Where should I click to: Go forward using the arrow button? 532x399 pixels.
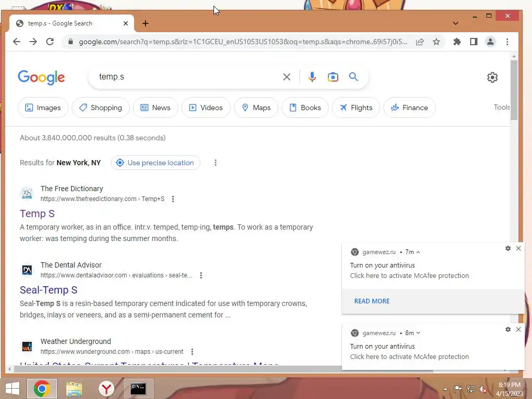33,42
